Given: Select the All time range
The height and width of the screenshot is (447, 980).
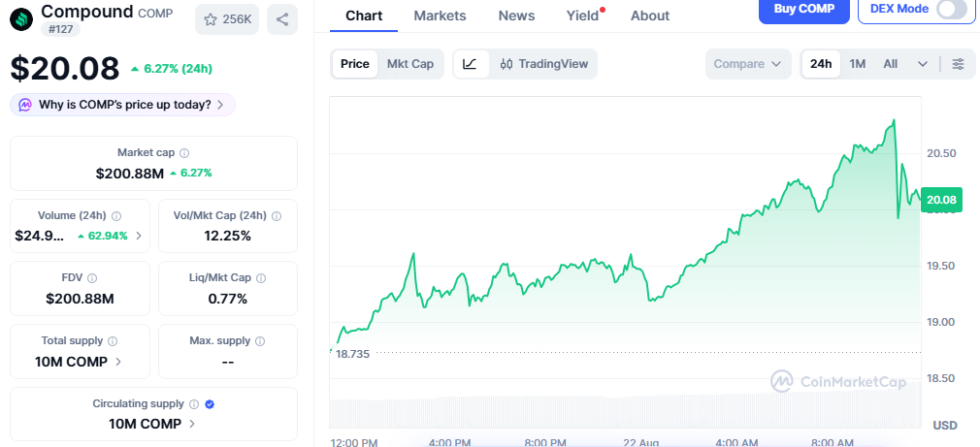Looking at the screenshot, I should [890, 64].
